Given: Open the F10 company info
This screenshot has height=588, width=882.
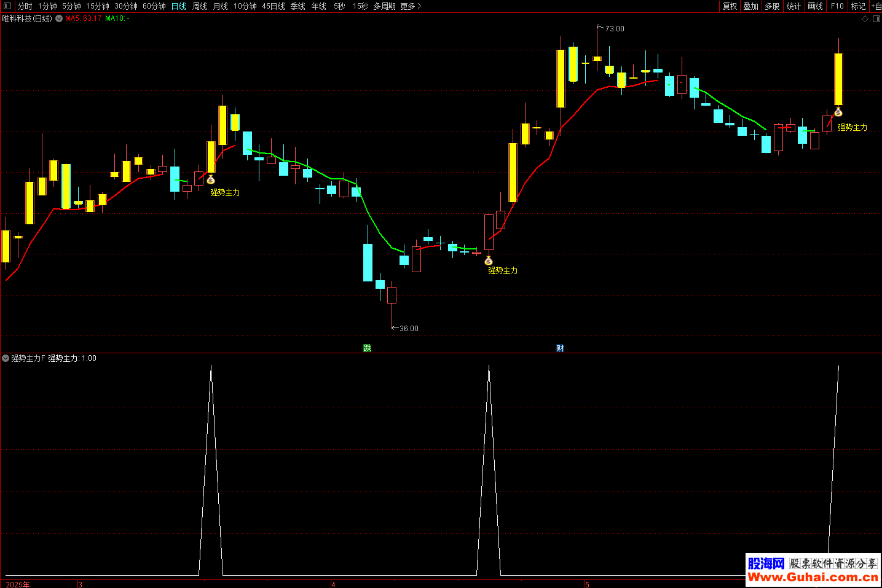Looking at the screenshot, I should coord(837,6).
